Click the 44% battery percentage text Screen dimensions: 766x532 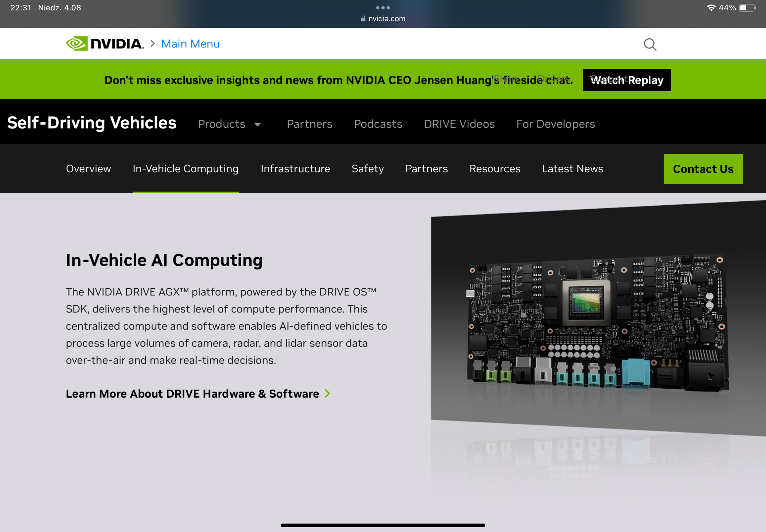tap(727, 8)
